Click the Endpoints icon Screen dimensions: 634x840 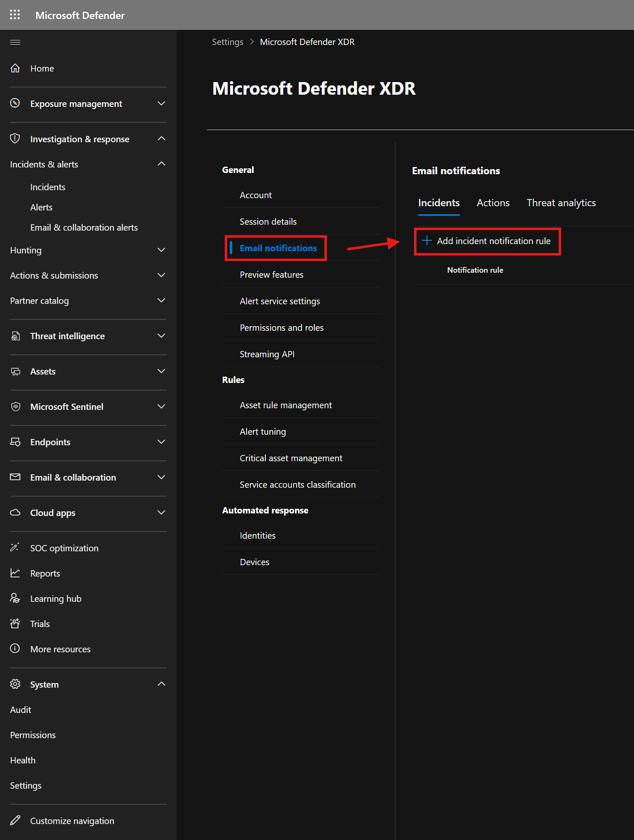coord(15,442)
